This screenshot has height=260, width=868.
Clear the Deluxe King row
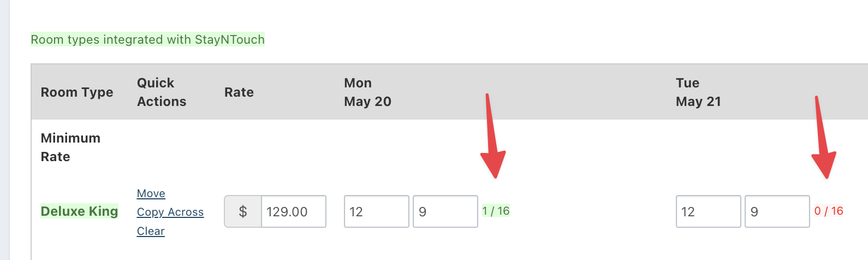click(151, 231)
